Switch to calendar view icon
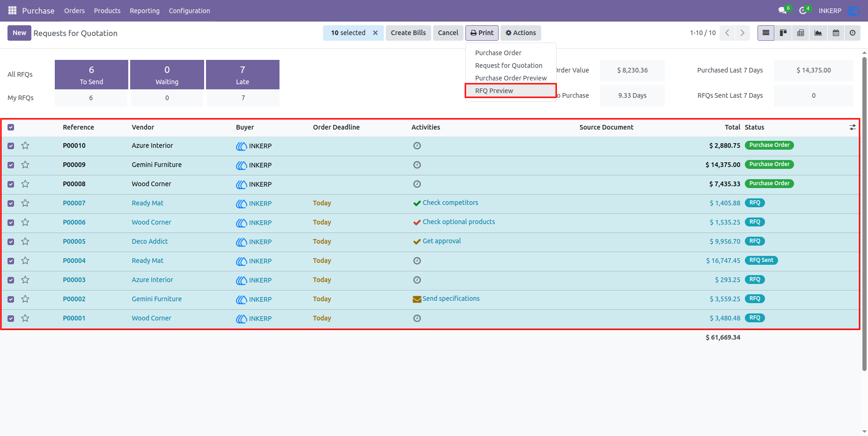868x436 pixels. (x=836, y=33)
